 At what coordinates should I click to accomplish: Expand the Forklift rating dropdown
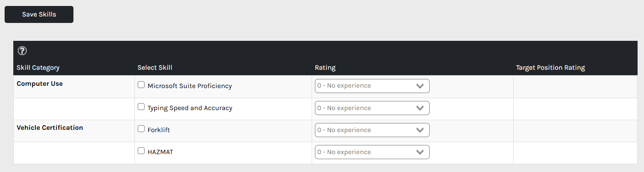(x=372, y=130)
